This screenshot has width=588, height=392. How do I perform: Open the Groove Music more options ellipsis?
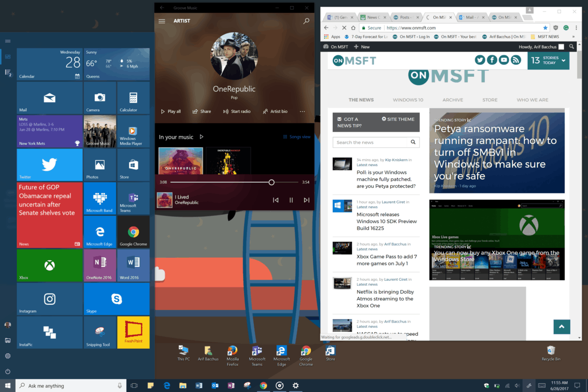pos(302,111)
